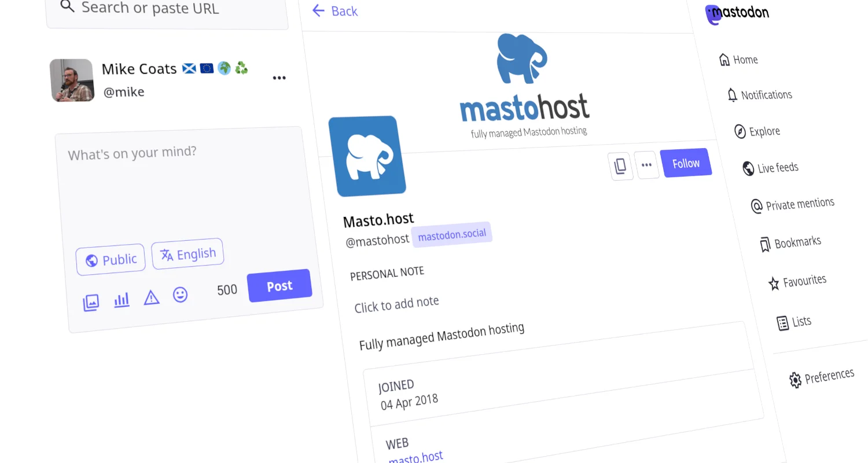868x463 pixels.
Task: Open Notifications in the navigation
Action: click(x=759, y=95)
